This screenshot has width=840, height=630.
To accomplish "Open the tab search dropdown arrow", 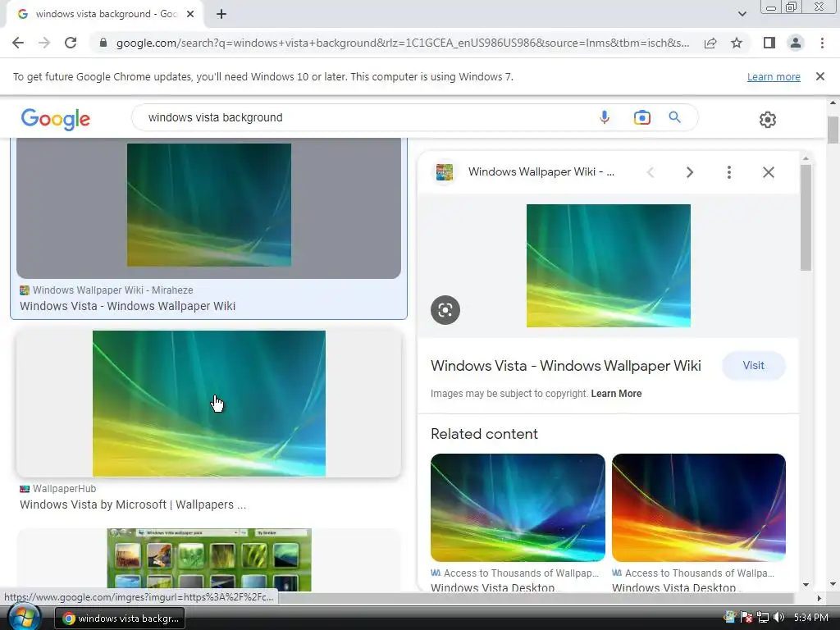I will click(742, 14).
